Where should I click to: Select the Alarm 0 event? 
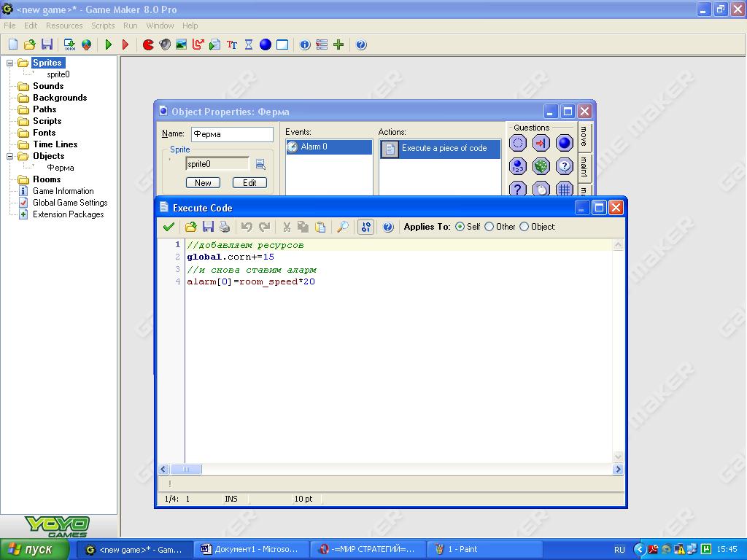point(329,147)
